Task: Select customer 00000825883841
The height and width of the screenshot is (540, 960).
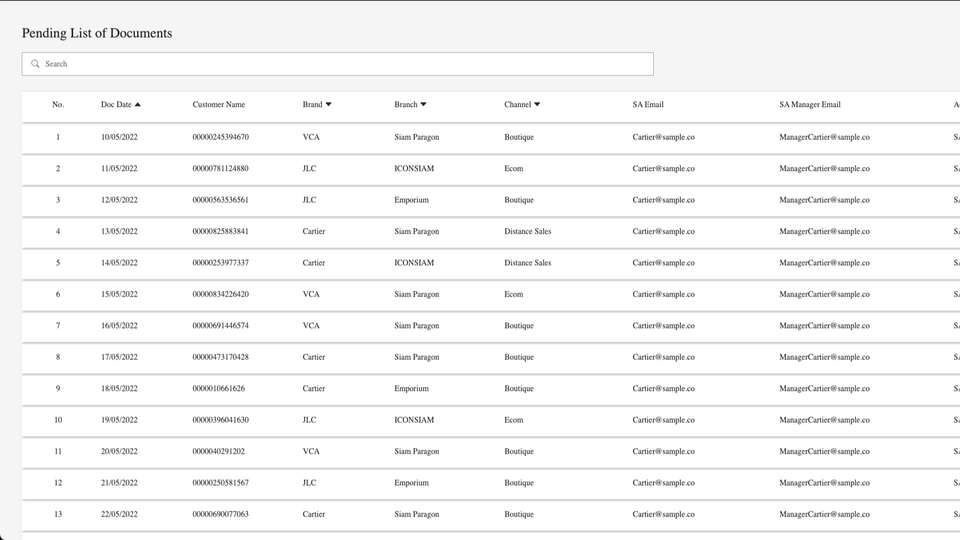Action: pyautogui.click(x=220, y=231)
